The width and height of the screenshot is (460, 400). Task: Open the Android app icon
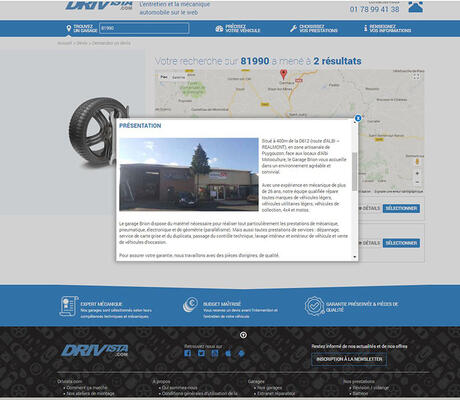click(242, 353)
